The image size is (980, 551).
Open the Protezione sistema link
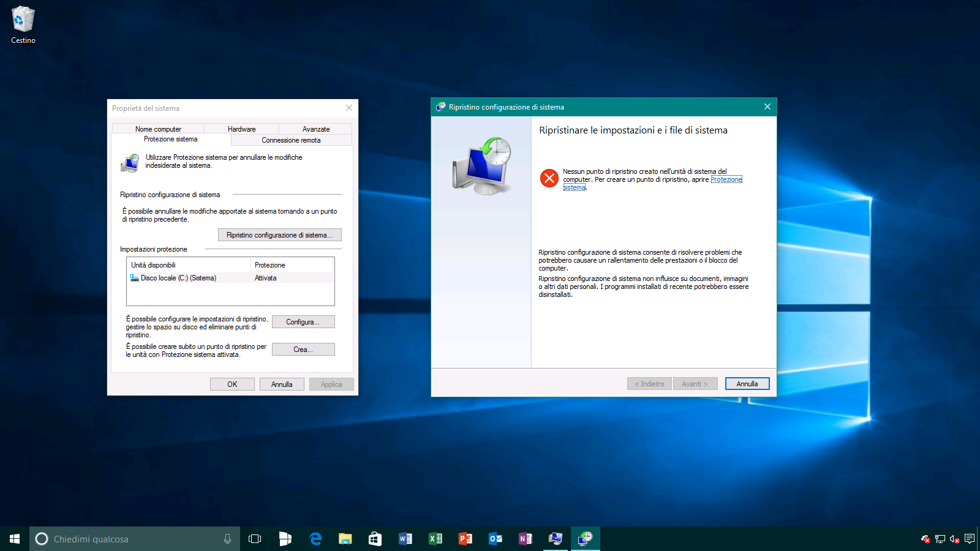tap(726, 180)
